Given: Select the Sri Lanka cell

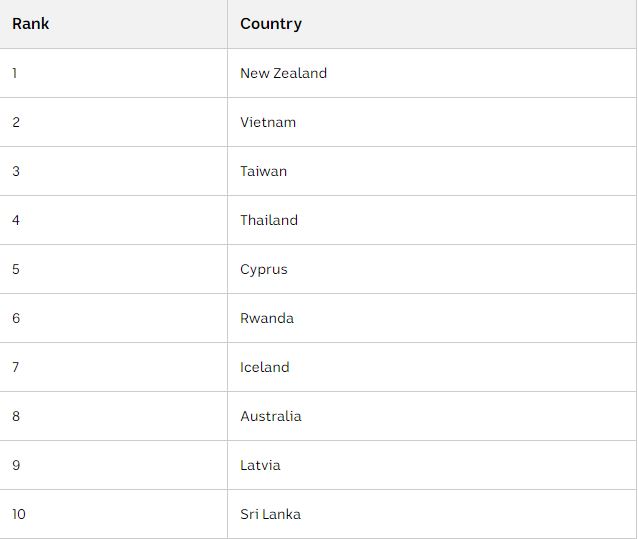Looking at the screenshot, I should [x=432, y=514].
